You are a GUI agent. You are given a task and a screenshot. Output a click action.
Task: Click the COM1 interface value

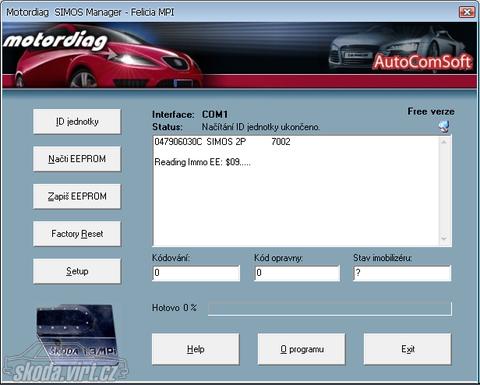tap(215, 114)
